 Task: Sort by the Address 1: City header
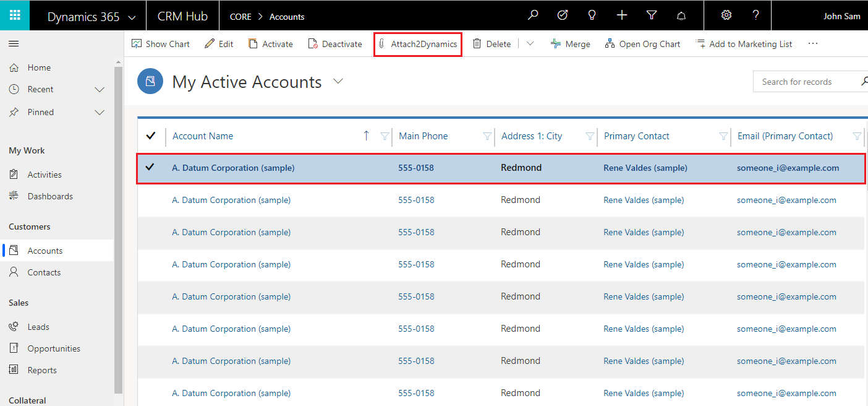[x=532, y=136]
